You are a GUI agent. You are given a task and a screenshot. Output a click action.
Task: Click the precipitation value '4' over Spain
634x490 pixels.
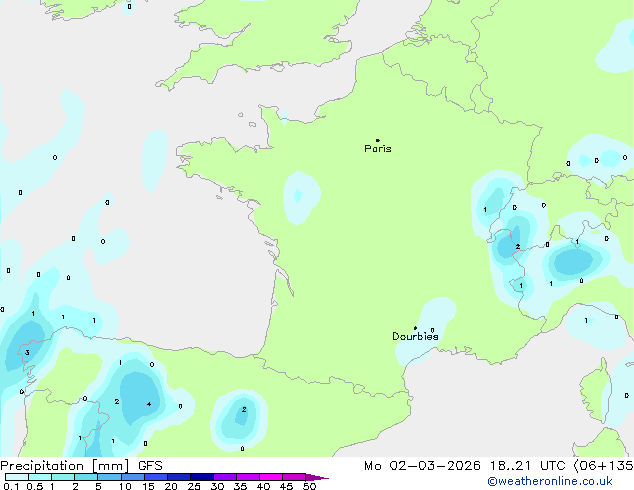(149, 404)
